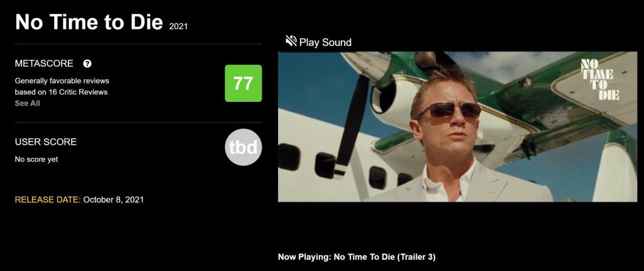The image size is (644, 271).
Task: Open the Metascore help question mark icon
Action: point(87,64)
